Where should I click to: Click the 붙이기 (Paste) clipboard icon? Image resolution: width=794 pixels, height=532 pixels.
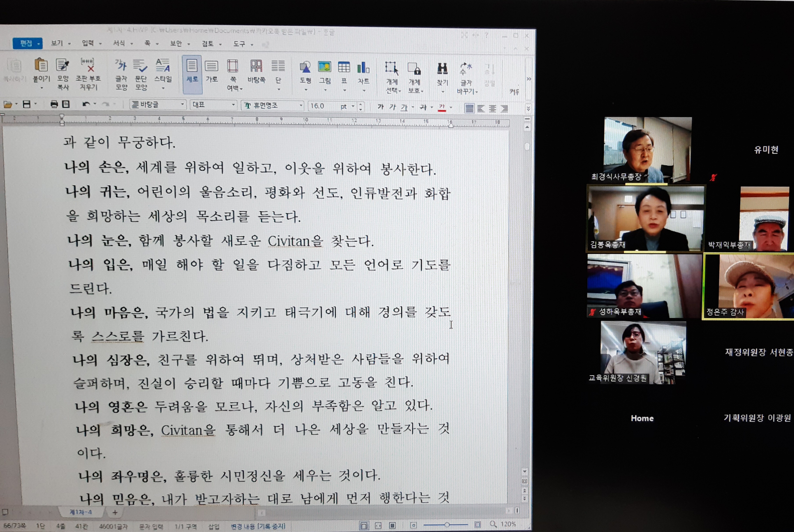tap(41, 65)
